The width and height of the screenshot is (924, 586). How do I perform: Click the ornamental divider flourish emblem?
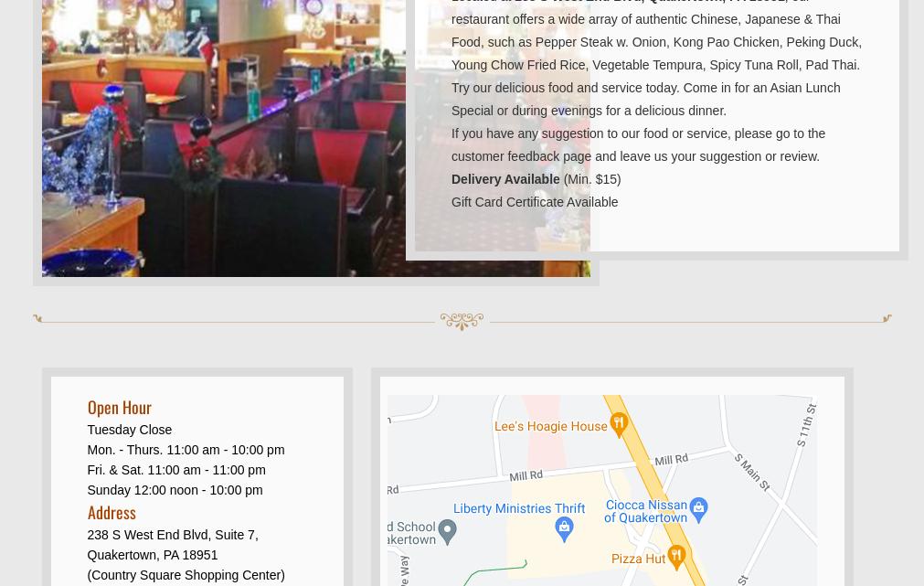click(x=462, y=321)
